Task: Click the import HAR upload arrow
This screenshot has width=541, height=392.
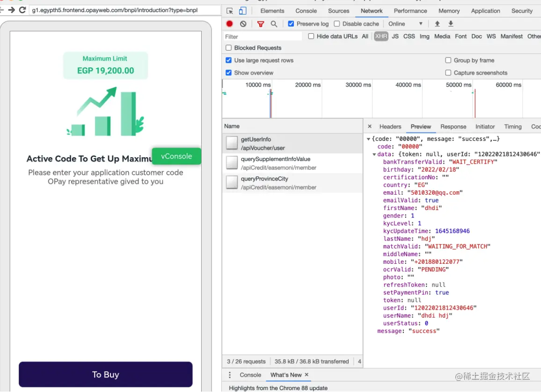Action: point(437,24)
